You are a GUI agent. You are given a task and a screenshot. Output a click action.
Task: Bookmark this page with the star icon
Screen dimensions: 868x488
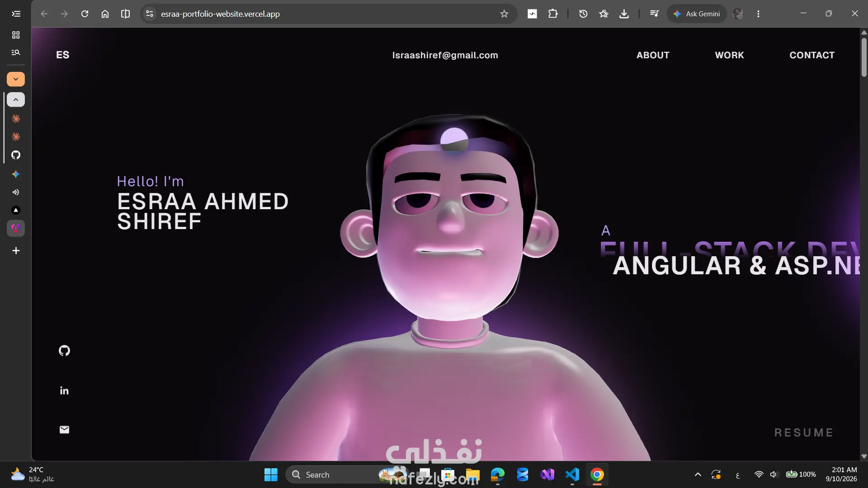[504, 14]
